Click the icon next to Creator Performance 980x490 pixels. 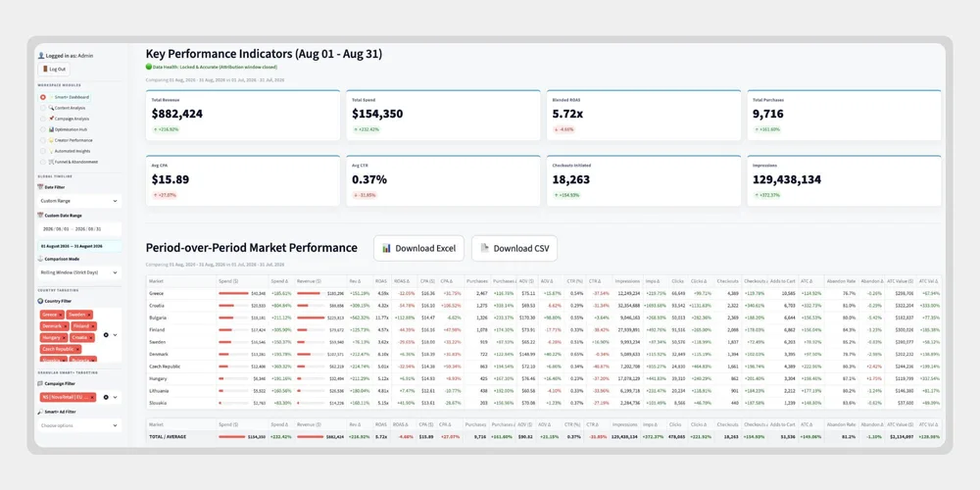point(52,140)
